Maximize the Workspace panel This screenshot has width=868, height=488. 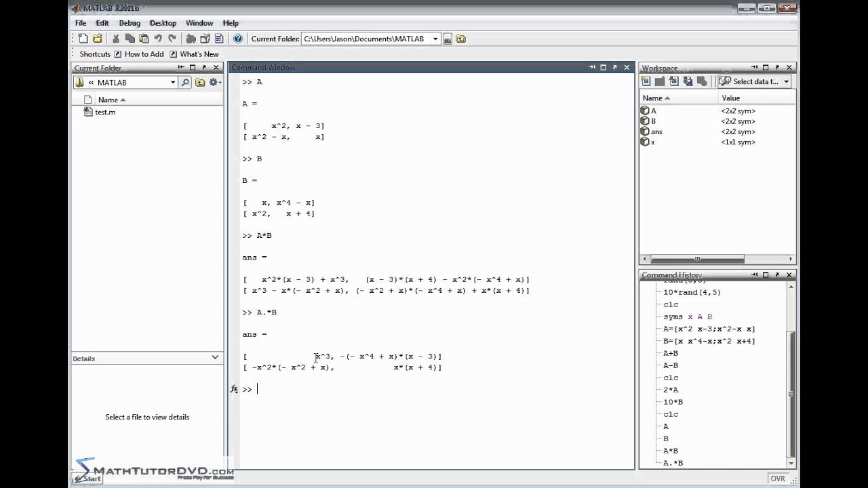tap(766, 68)
